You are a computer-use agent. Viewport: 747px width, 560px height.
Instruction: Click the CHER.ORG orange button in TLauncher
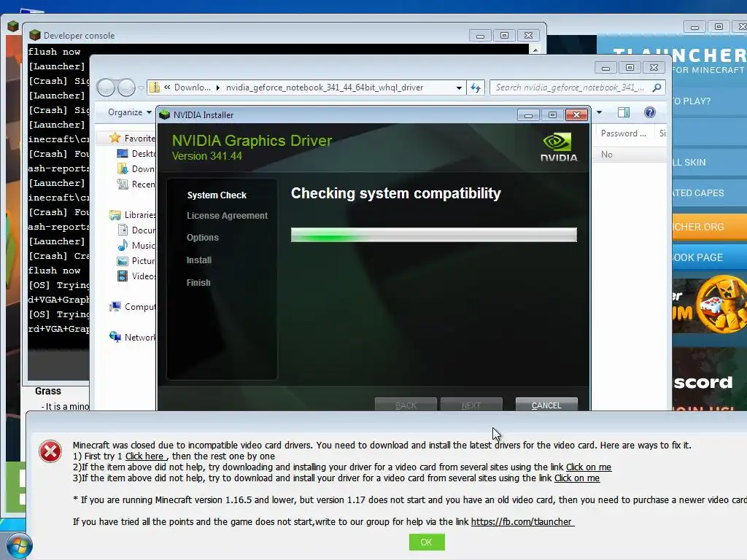pyautogui.click(x=709, y=227)
